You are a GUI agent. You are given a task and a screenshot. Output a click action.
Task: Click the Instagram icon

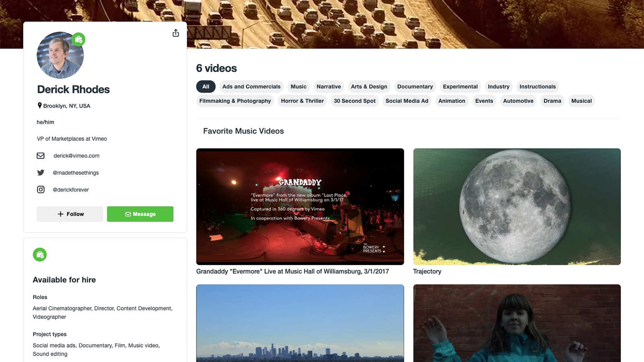click(x=41, y=189)
